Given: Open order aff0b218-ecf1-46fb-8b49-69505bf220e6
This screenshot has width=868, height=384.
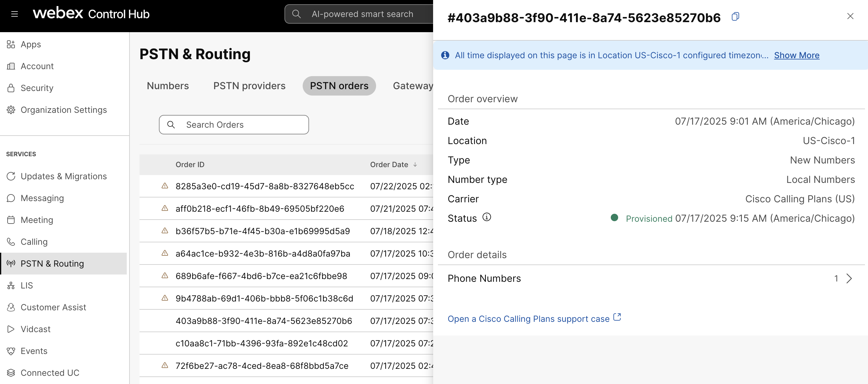Looking at the screenshot, I should (260, 209).
